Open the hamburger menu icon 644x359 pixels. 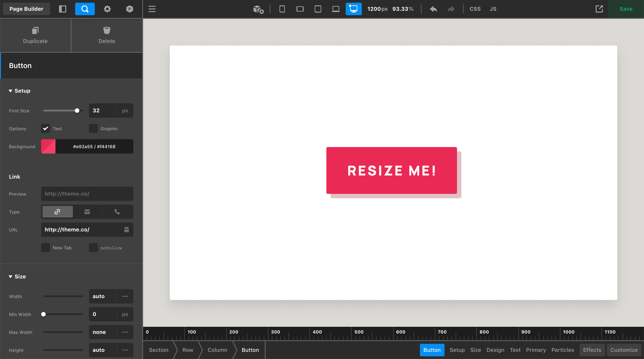pos(152,9)
